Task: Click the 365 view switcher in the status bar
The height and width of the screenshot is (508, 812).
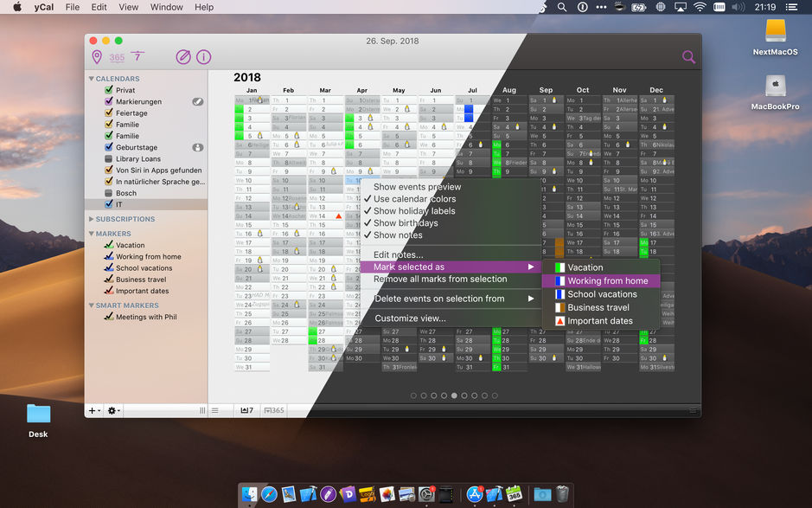Action: tap(273, 410)
